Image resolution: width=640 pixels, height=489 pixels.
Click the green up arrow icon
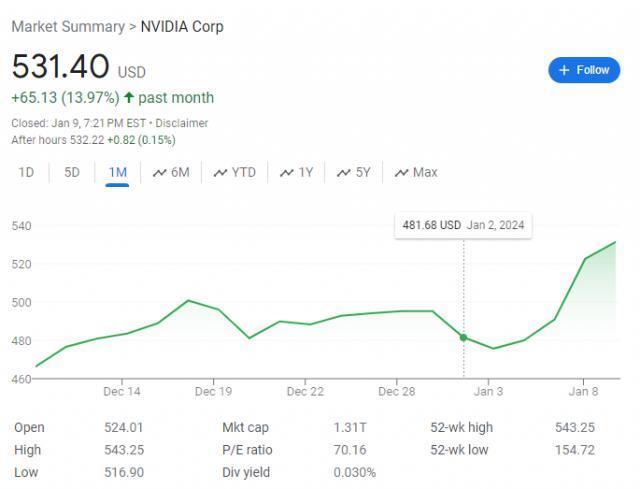(129, 98)
